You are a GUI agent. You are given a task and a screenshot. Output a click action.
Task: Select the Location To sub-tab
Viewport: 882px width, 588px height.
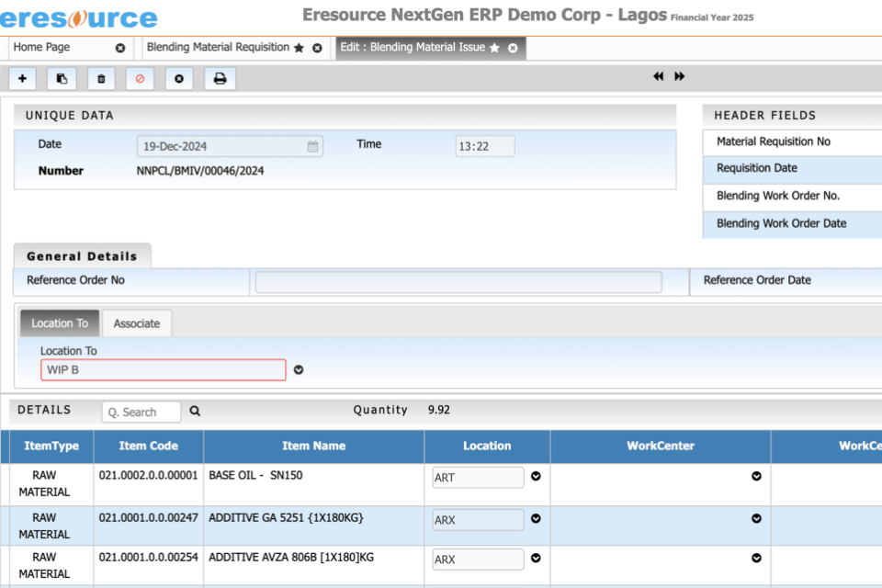pos(60,323)
